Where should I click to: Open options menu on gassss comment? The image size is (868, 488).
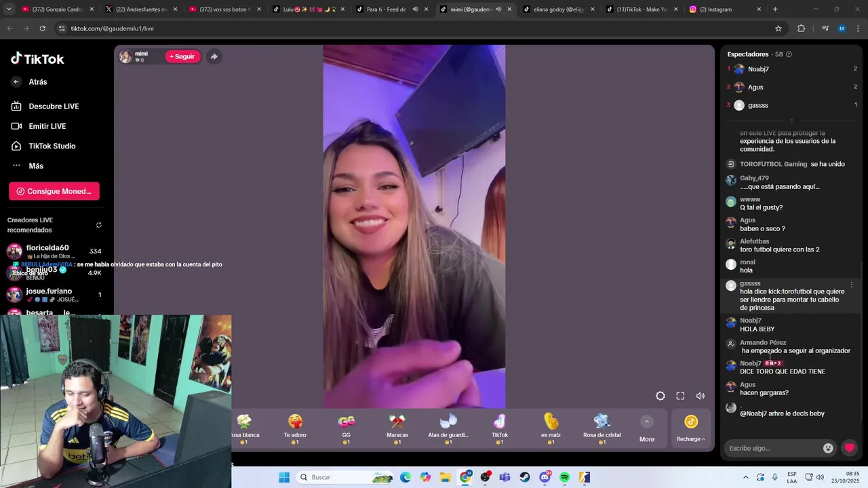tap(852, 285)
